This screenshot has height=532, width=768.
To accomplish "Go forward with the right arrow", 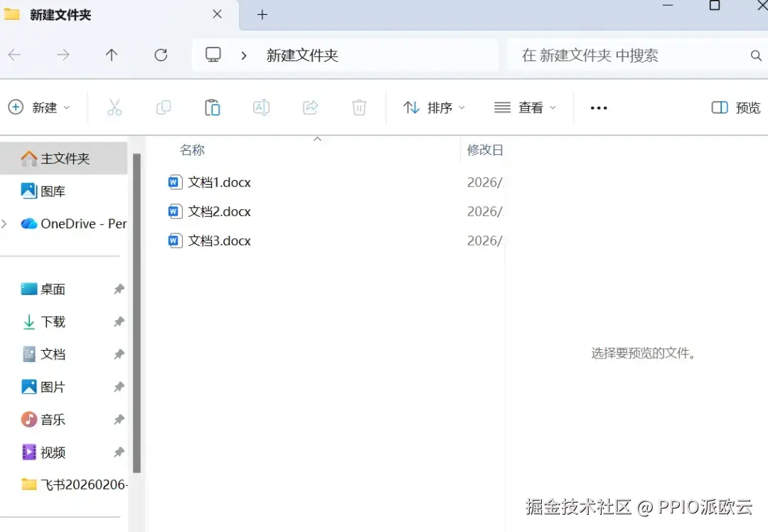I will [x=63, y=55].
